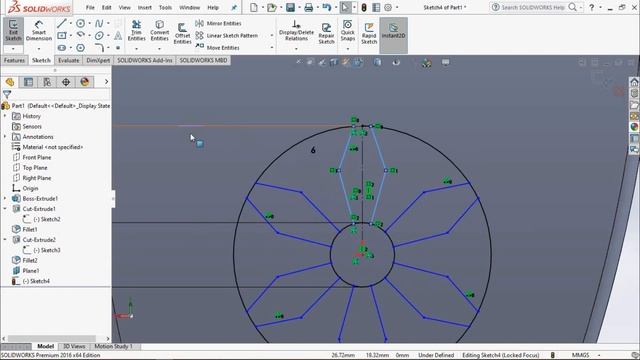The height and width of the screenshot is (360, 640).
Task: Click Mirror Entities
Action: 218,23
